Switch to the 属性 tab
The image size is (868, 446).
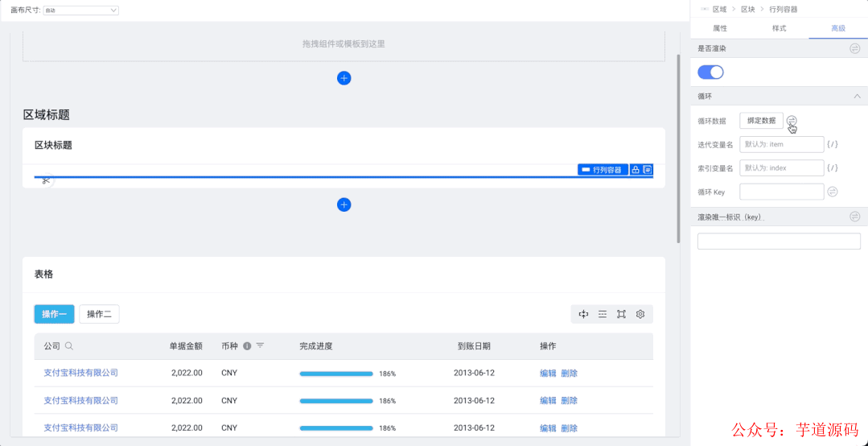(720, 28)
